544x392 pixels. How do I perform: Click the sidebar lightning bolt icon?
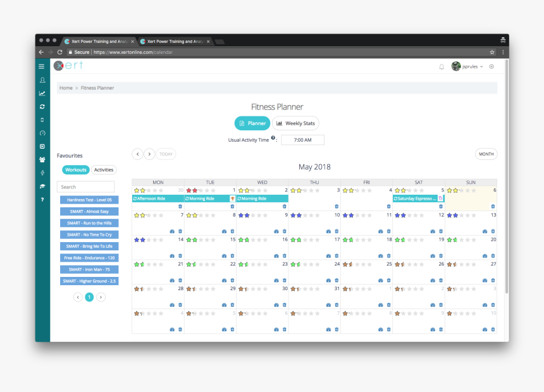click(x=42, y=173)
